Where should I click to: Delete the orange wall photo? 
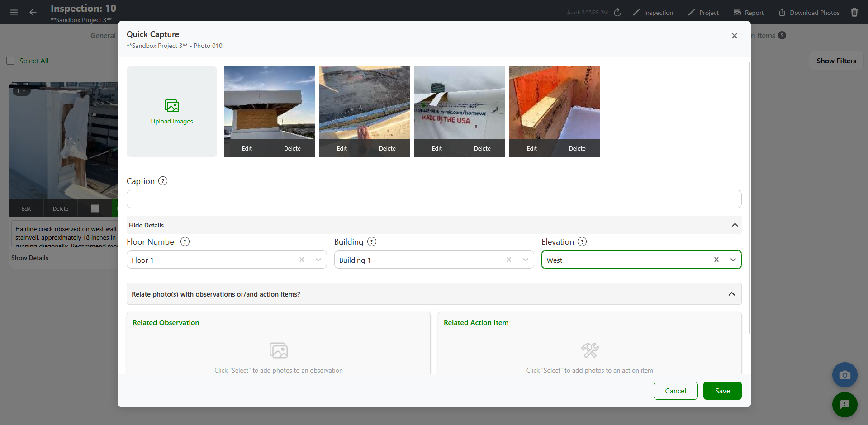577,148
